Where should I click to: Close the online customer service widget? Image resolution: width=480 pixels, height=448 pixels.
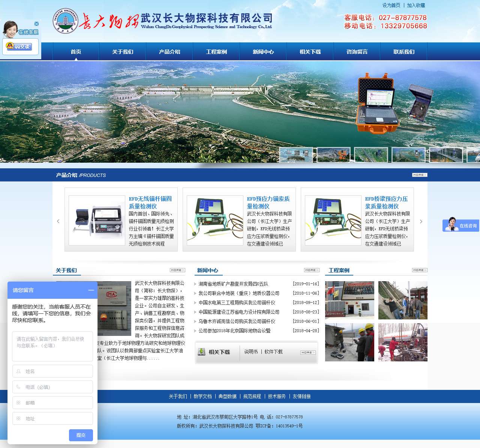point(36,24)
